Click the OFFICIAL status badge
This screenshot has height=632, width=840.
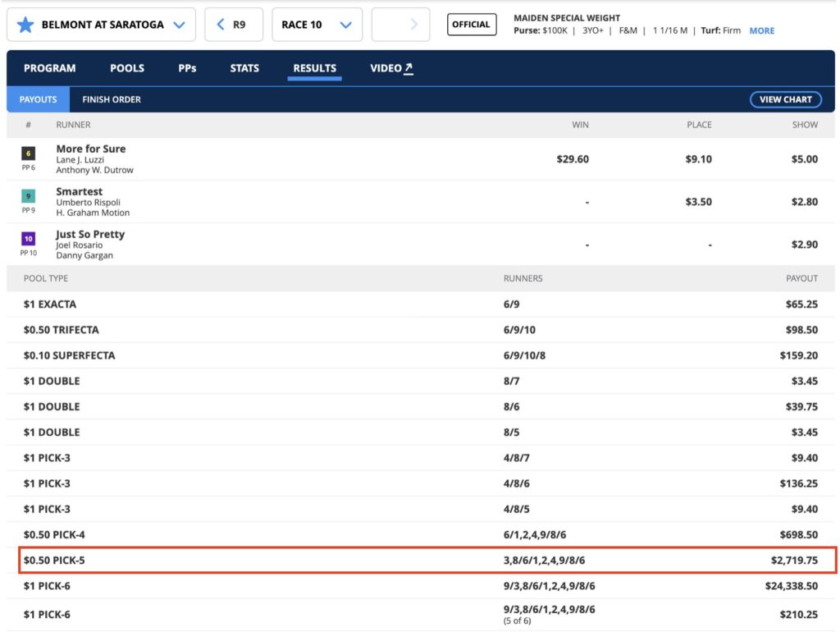[x=472, y=25]
